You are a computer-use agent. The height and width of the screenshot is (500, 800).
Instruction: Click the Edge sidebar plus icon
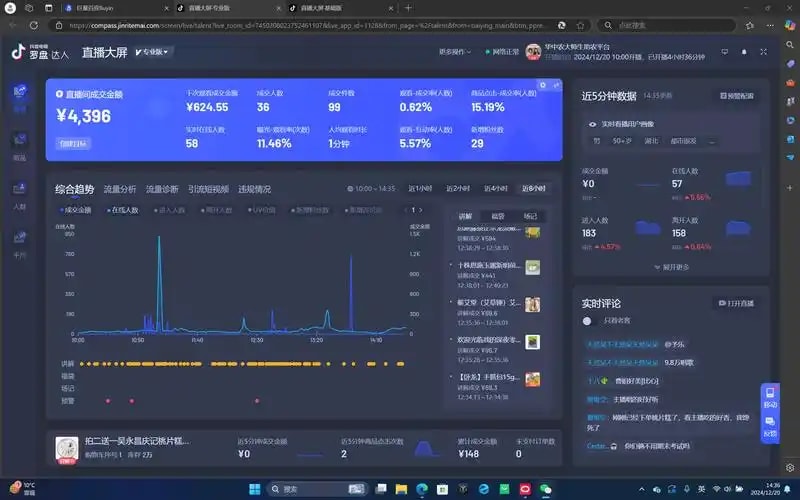pos(790,188)
